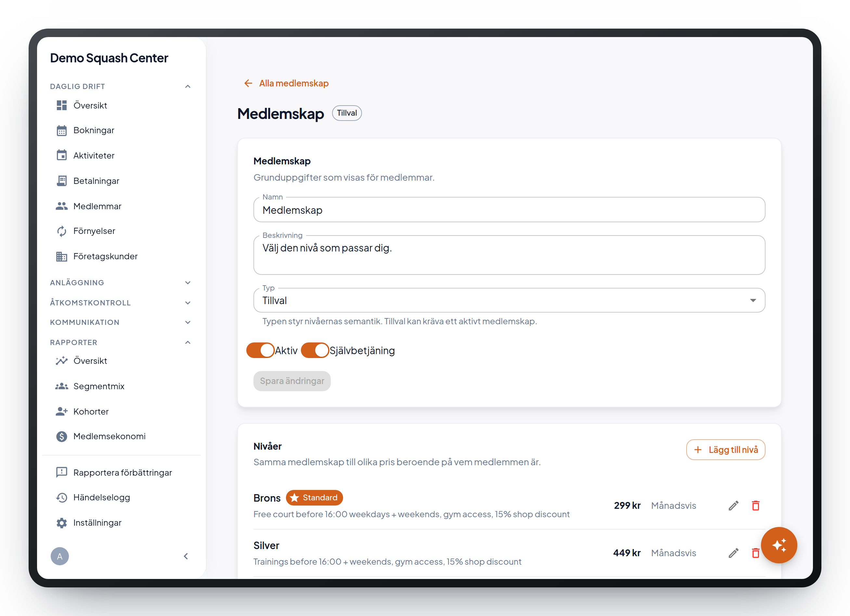
Task: Click the user avatar A icon
Action: tap(59, 557)
